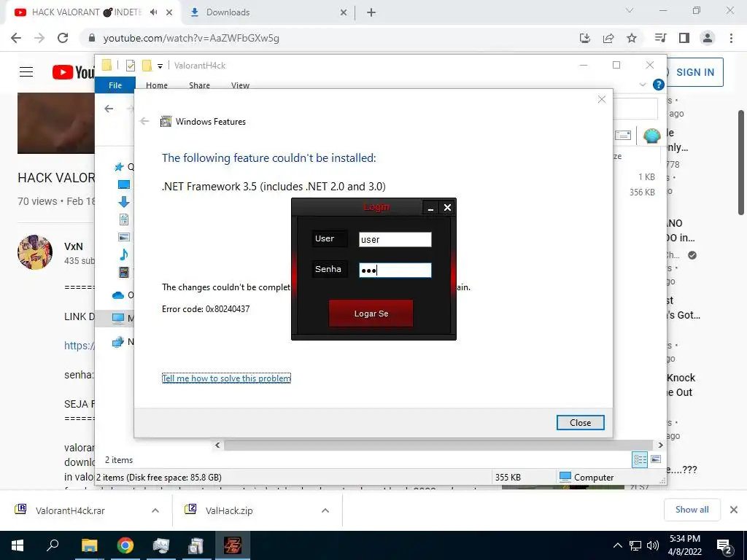
Task: Bookmark this page with star icon
Action: pyautogui.click(x=632, y=38)
